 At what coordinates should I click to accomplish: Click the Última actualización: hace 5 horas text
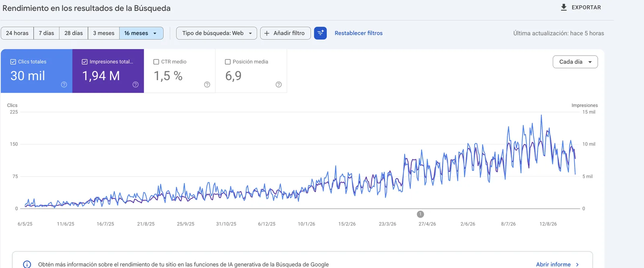pyautogui.click(x=559, y=33)
